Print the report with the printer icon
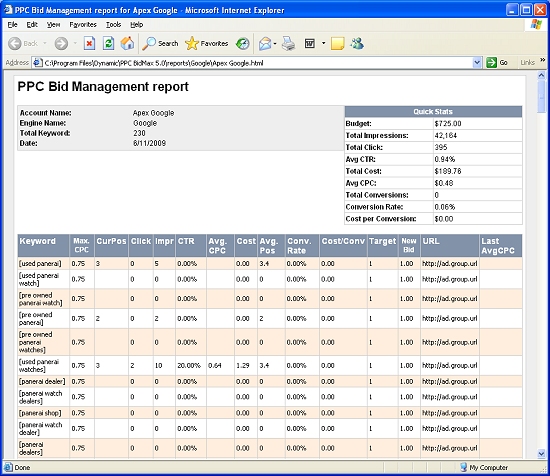This screenshot has width=550, height=476. point(288,43)
